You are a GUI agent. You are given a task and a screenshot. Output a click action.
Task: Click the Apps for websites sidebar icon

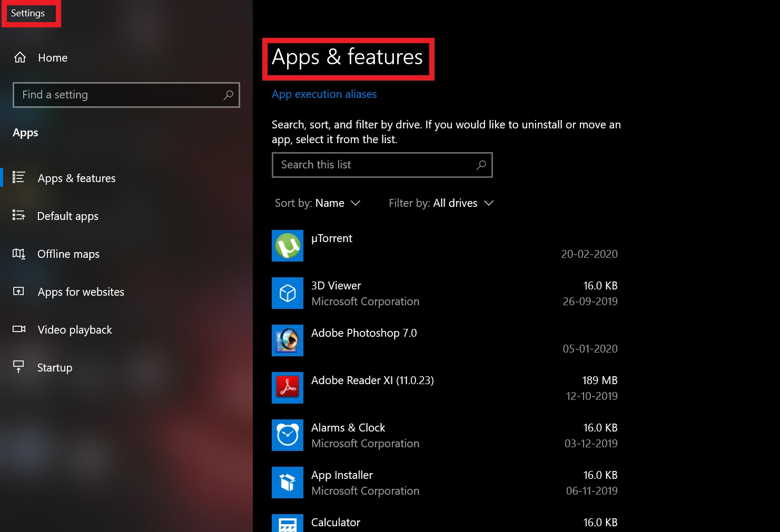click(x=18, y=291)
